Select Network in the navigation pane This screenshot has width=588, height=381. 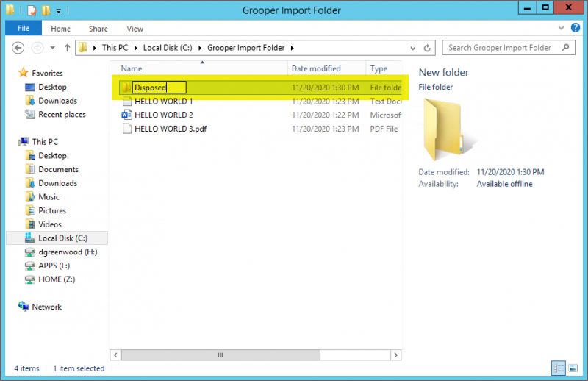46,307
